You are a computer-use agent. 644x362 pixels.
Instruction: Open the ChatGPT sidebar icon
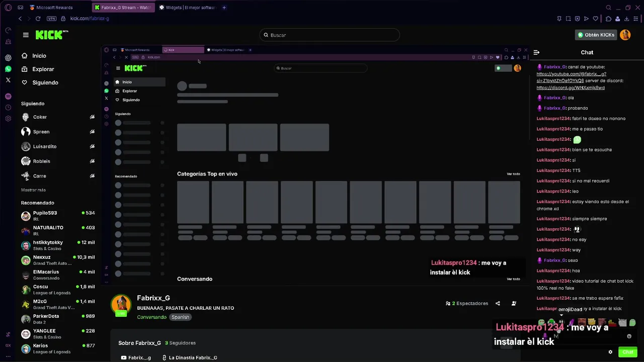click(x=8, y=58)
